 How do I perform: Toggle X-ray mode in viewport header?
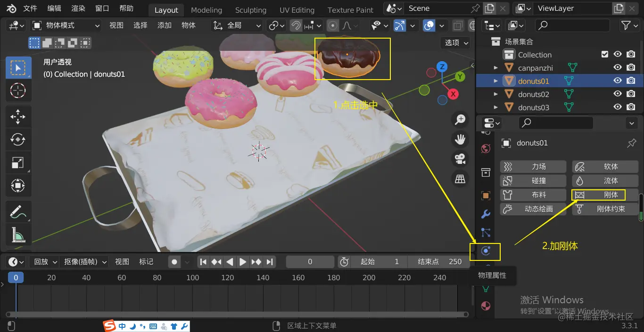458,25
